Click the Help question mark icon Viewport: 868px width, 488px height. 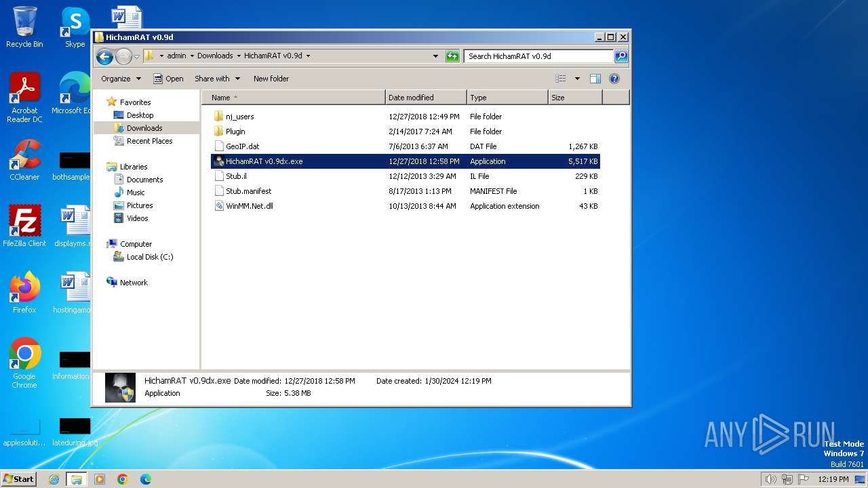click(614, 79)
